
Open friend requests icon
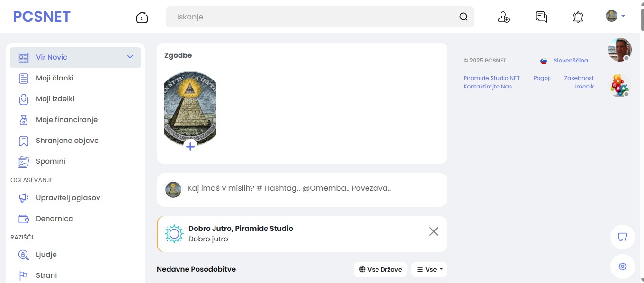[503, 17]
